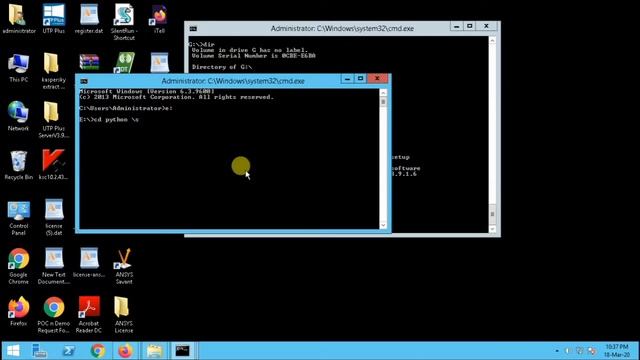The height and width of the screenshot is (360, 640).
Task: Click the front cmd window title bar text
Action: [x=233, y=81]
